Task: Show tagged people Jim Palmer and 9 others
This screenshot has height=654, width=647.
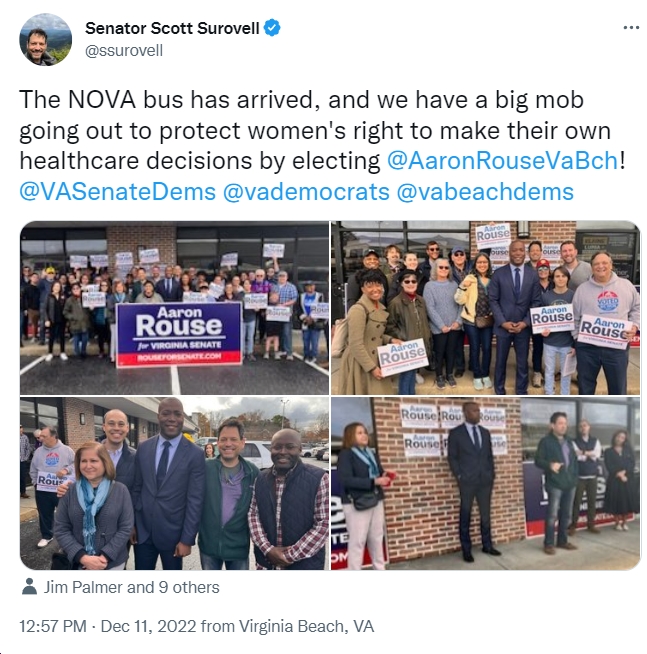Action: 131,587
